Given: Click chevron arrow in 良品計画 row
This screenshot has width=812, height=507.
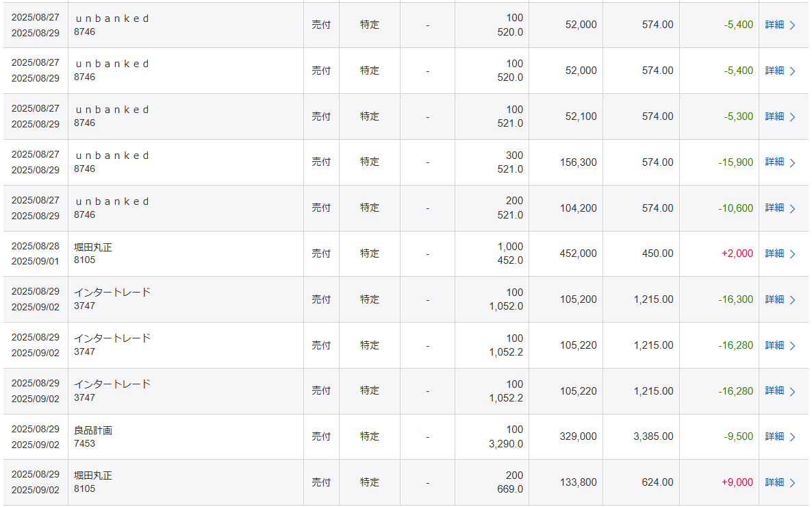Looking at the screenshot, I should pos(792,437).
